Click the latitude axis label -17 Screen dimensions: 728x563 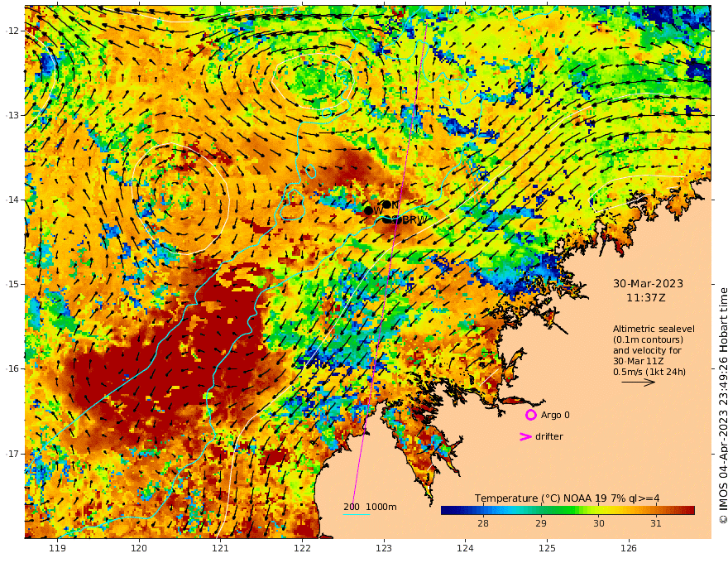[x=12, y=454]
